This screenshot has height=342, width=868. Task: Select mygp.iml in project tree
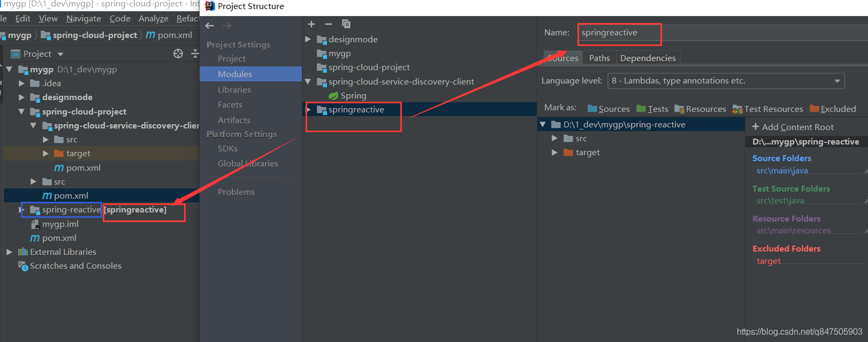(60, 224)
